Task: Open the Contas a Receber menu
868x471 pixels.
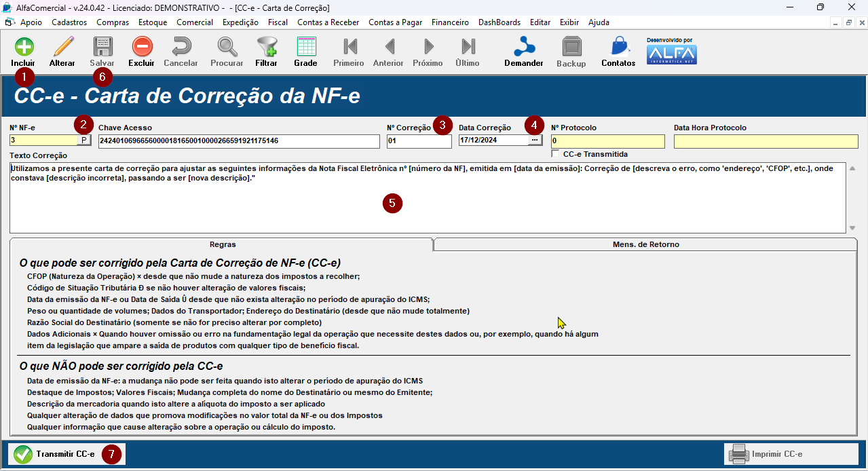Action: click(x=328, y=22)
